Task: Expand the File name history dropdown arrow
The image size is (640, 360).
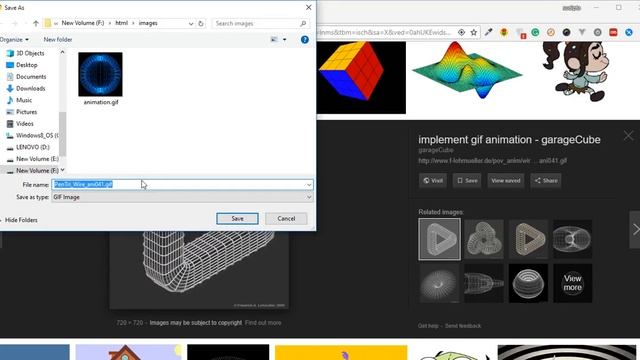Action: (309, 185)
